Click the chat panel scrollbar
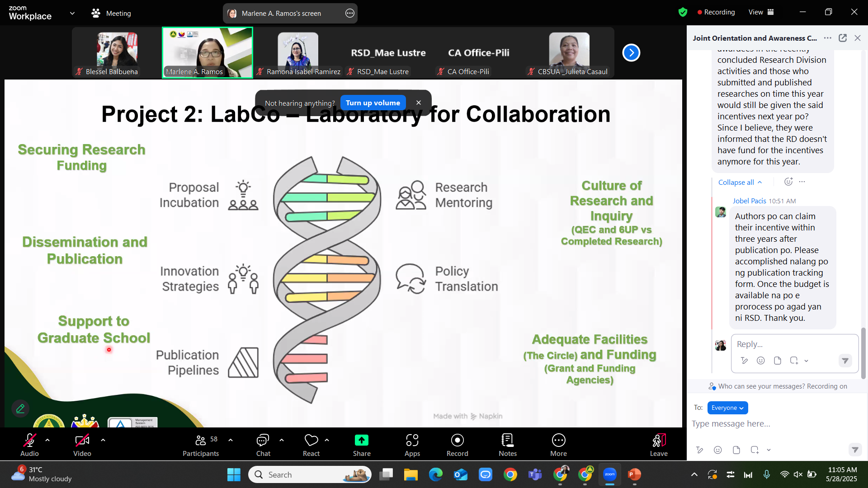 click(863, 352)
